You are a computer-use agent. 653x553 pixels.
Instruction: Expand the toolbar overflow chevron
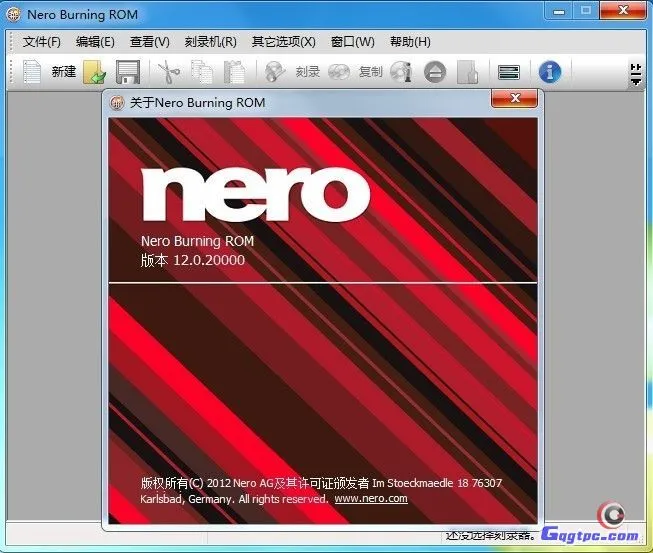click(x=635, y=73)
